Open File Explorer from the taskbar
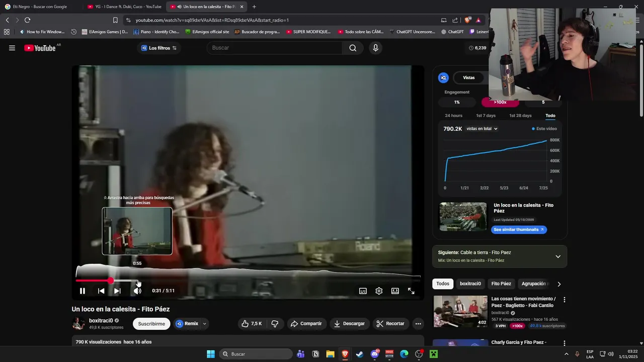Image resolution: width=644 pixels, height=362 pixels. coord(330,354)
